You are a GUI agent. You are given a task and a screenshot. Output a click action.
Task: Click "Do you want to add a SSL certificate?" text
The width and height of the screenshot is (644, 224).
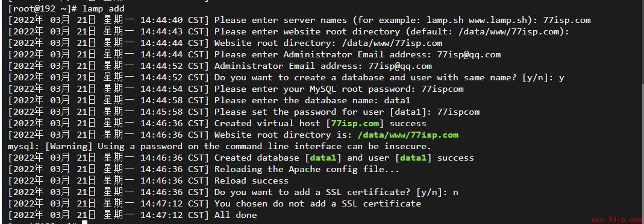click(x=313, y=192)
